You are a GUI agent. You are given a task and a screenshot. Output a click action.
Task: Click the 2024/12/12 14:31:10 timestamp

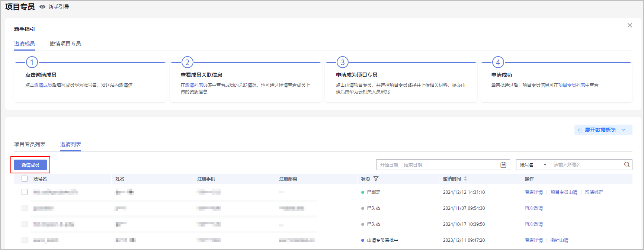[464, 192]
